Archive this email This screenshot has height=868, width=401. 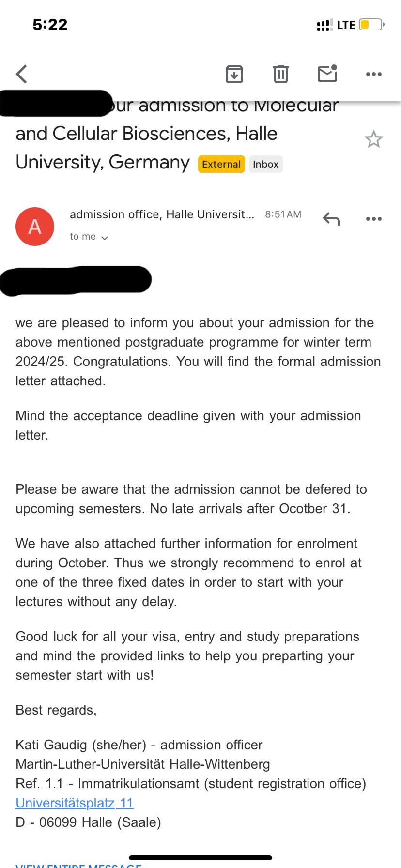(x=234, y=74)
